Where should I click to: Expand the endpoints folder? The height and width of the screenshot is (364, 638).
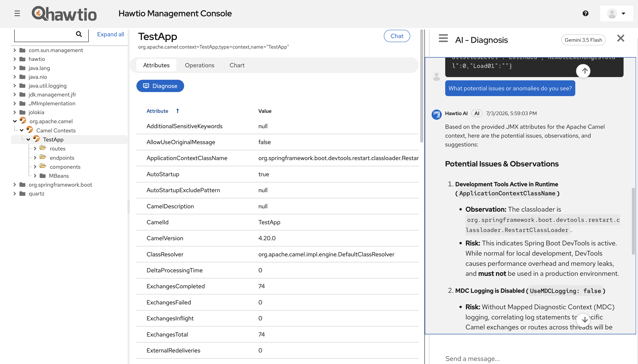(x=35, y=158)
